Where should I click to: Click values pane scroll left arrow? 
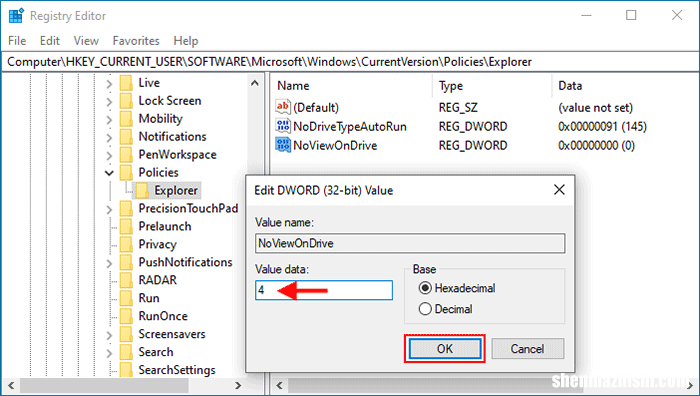tap(279, 385)
